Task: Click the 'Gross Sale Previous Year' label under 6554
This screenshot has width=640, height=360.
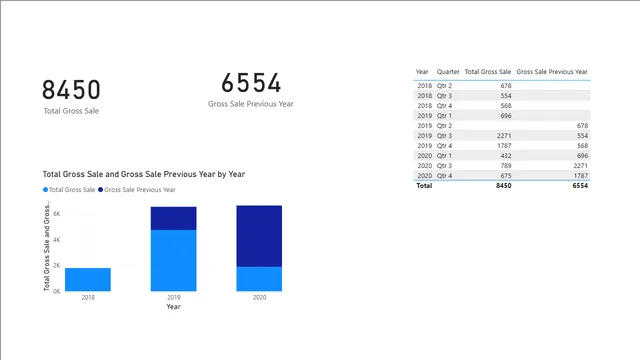Action: [x=251, y=104]
